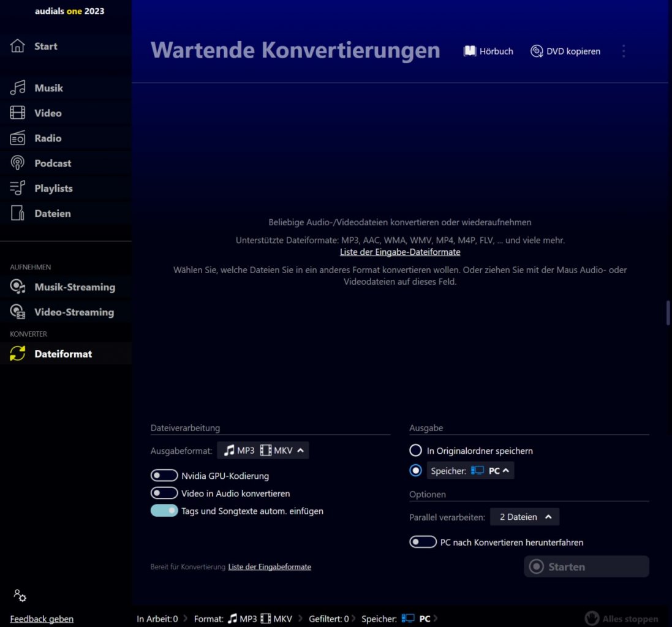Select the Speicher radio button
This screenshot has height=627, width=672.
[415, 470]
